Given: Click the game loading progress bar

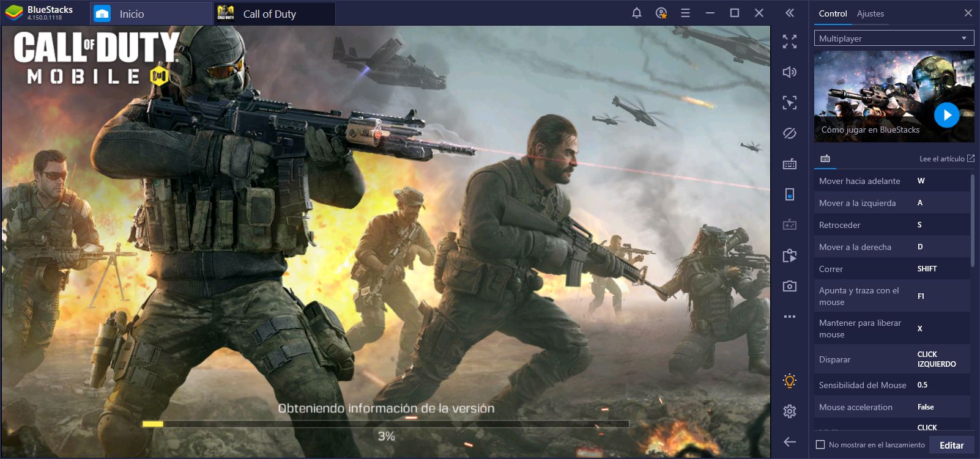Looking at the screenshot, I should (x=385, y=424).
